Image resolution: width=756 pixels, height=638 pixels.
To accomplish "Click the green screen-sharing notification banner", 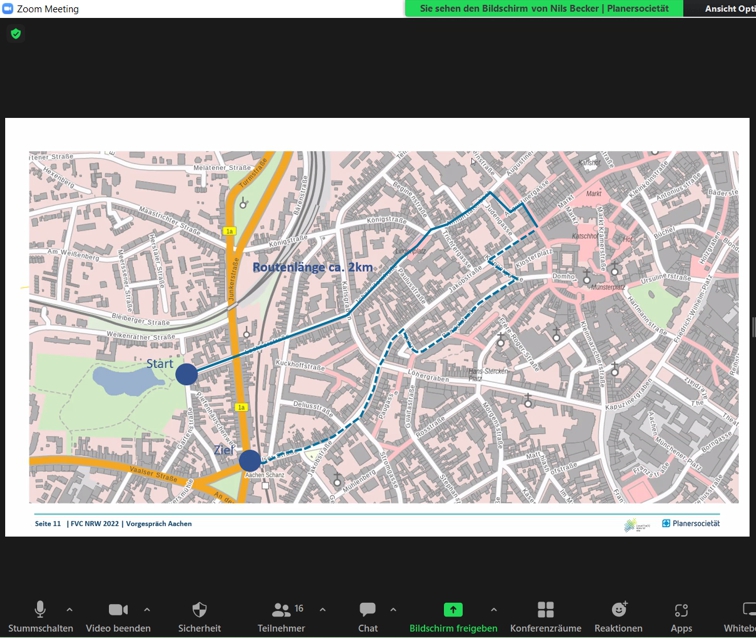I will pyautogui.click(x=544, y=9).
